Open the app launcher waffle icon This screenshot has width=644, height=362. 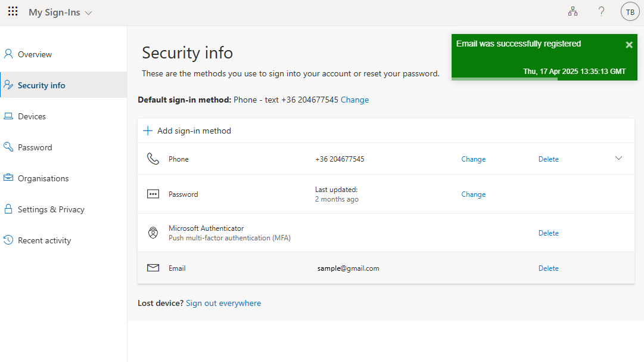13,12
